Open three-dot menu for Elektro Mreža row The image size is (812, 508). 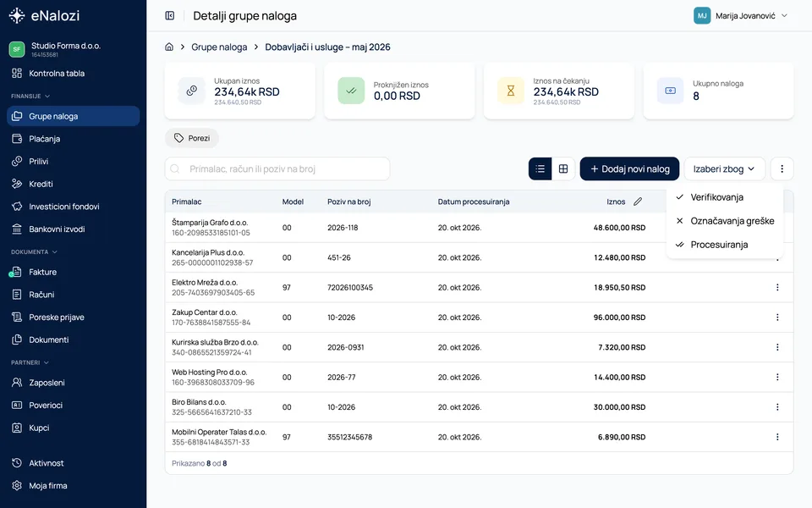(777, 287)
